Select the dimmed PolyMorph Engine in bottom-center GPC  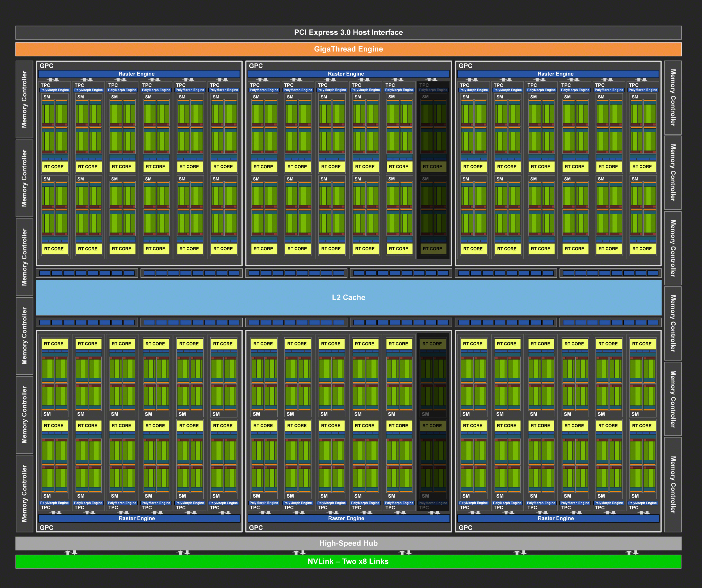[x=432, y=503]
